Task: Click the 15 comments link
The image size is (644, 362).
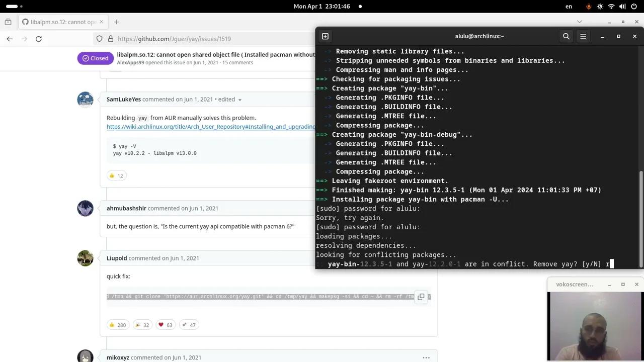Action: click(237, 63)
